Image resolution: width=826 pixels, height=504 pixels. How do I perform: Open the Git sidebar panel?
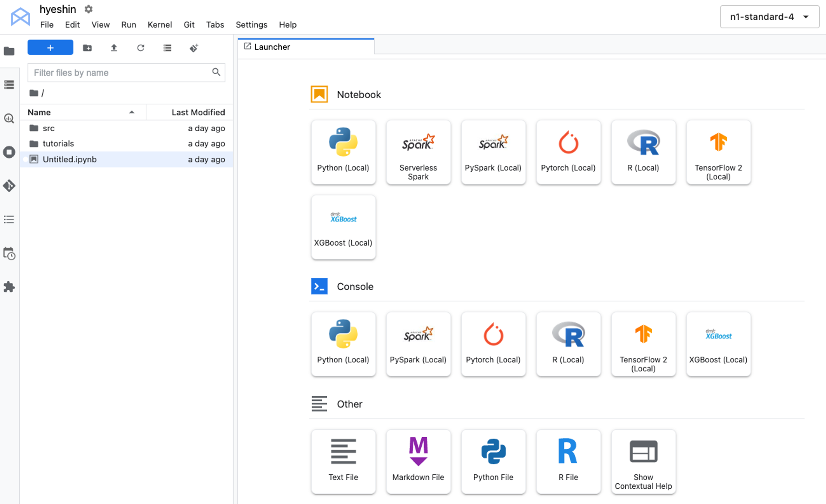click(9, 186)
